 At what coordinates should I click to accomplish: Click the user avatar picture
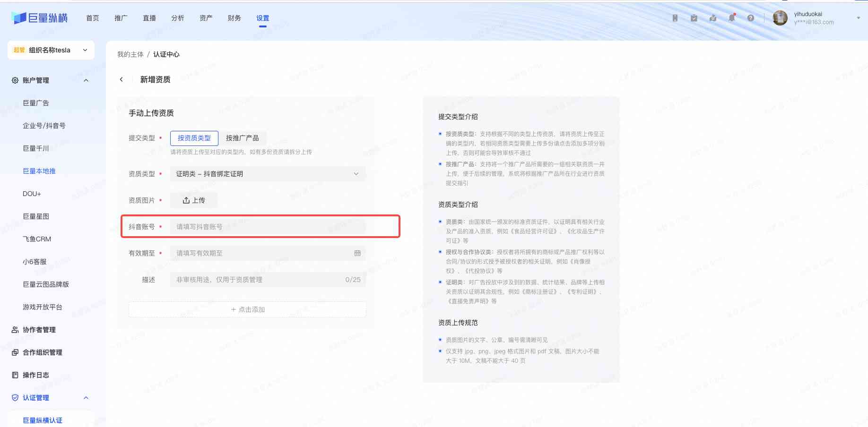pyautogui.click(x=780, y=18)
